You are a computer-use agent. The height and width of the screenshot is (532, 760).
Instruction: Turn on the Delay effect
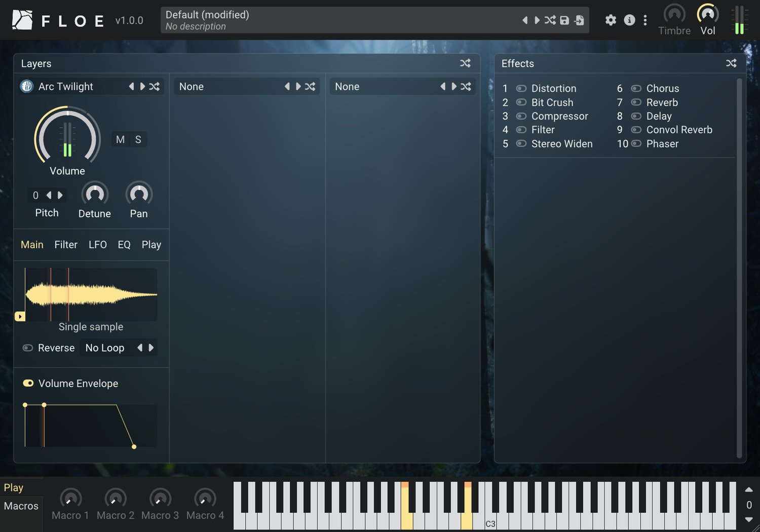tap(636, 116)
